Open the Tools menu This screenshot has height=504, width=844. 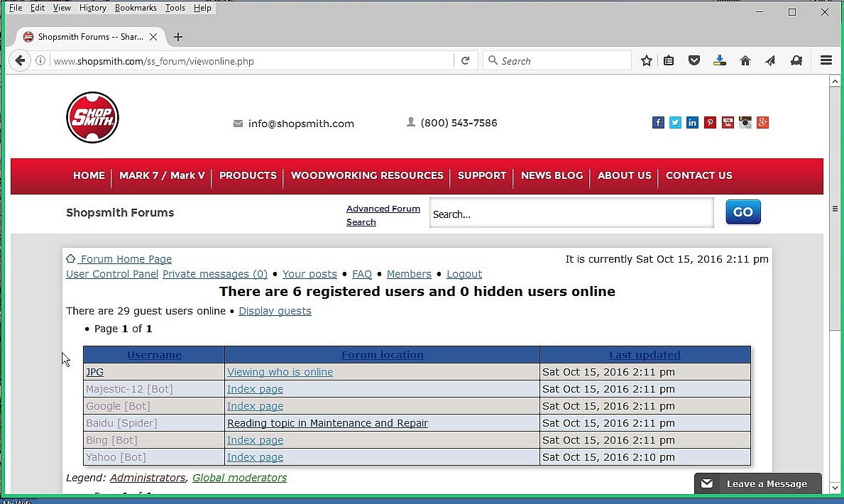175,8
